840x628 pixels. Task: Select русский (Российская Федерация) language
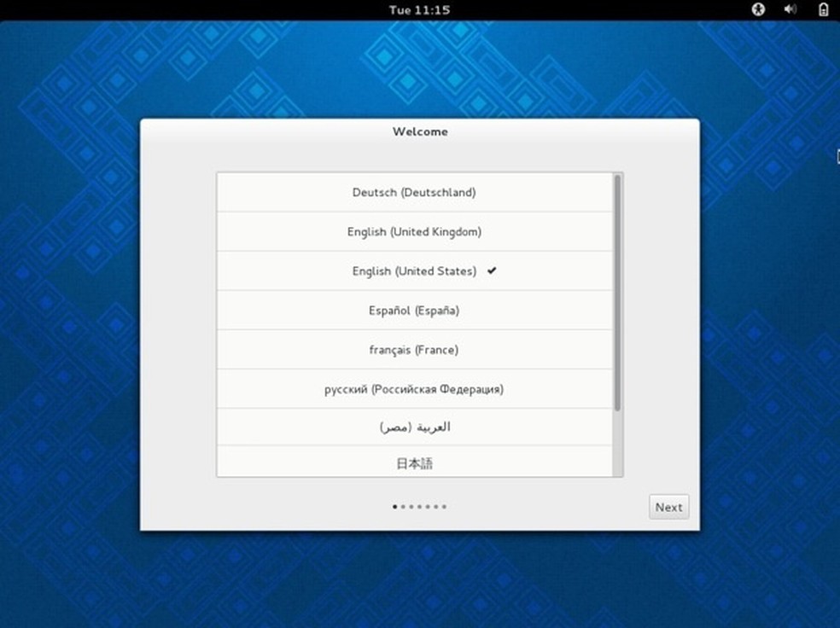414,389
